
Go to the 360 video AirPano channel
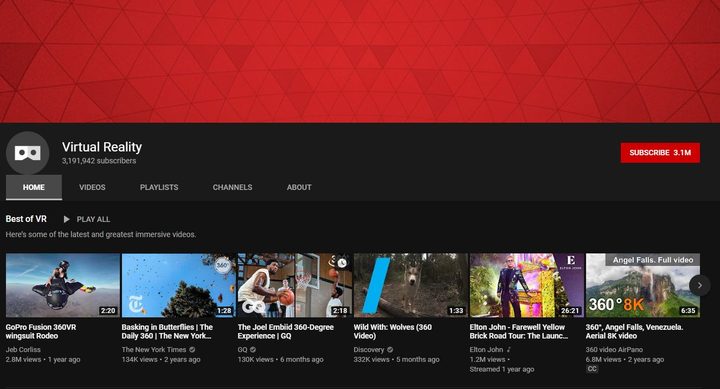[x=614, y=350]
